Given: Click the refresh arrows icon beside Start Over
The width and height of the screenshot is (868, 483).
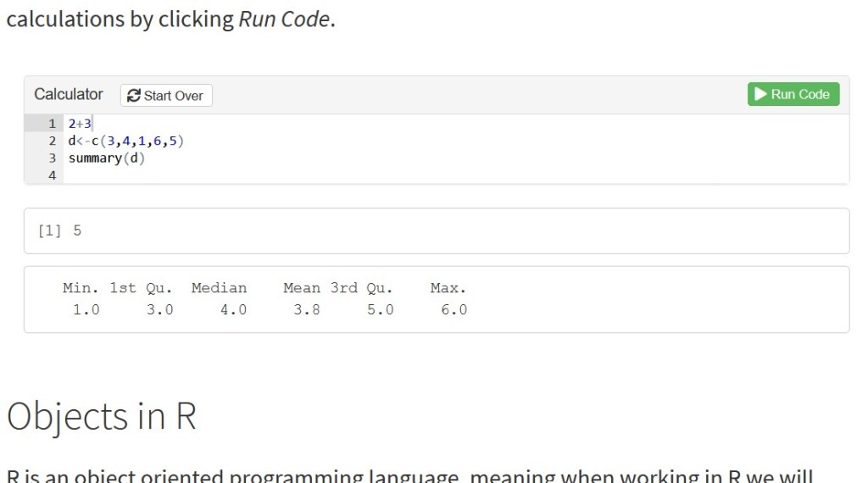Looking at the screenshot, I should point(133,96).
